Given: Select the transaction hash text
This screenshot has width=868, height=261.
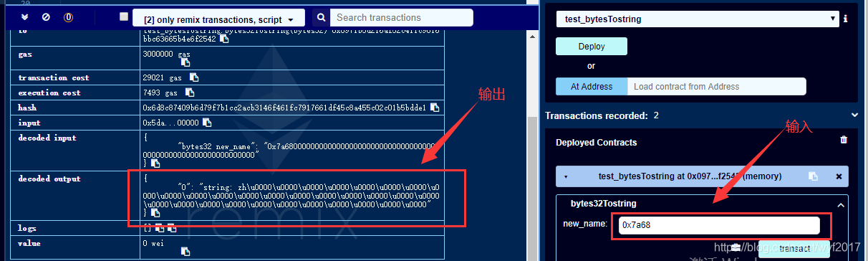Looking at the screenshot, I should pyautogui.click(x=284, y=108).
